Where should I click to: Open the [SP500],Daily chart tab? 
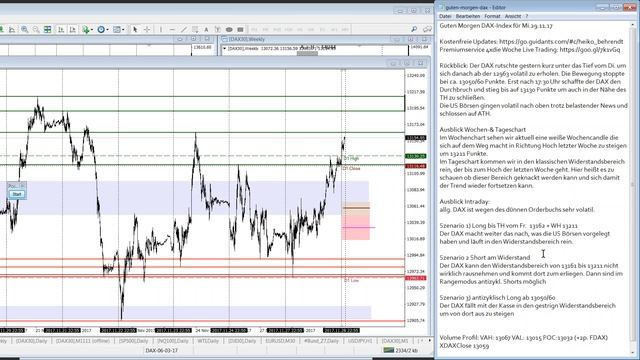pos(134,341)
